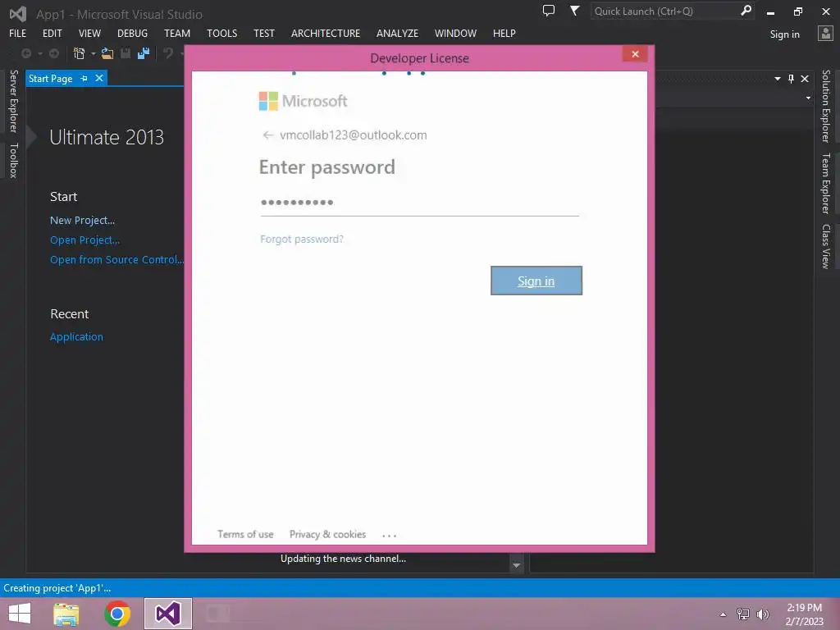Image resolution: width=840 pixels, height=630 pixels.
Task: Click the New Project toolbar icon
Action: (x=80, y=53)
